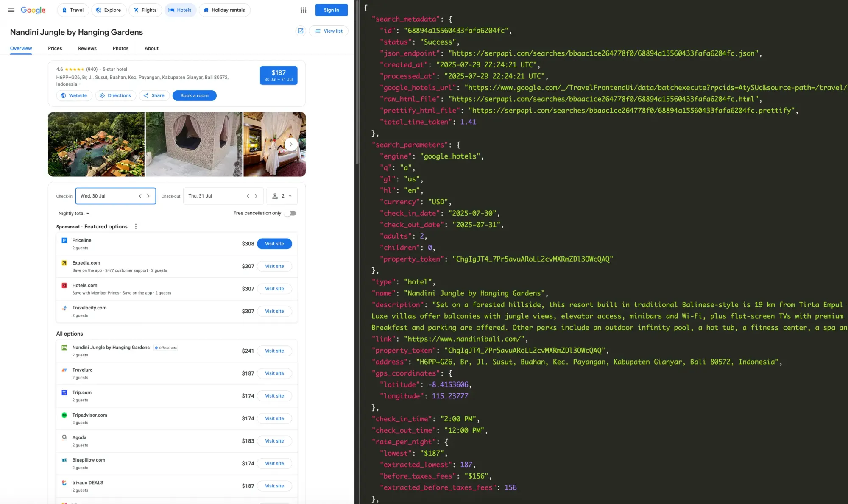
Task: Visit site for Agoda $183
Action: (274, 441)
